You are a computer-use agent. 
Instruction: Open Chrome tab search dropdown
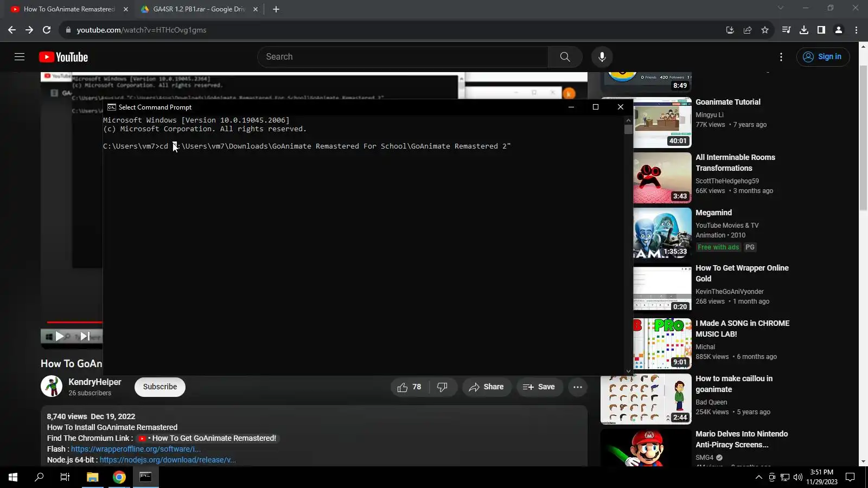[x=781, y=8]
